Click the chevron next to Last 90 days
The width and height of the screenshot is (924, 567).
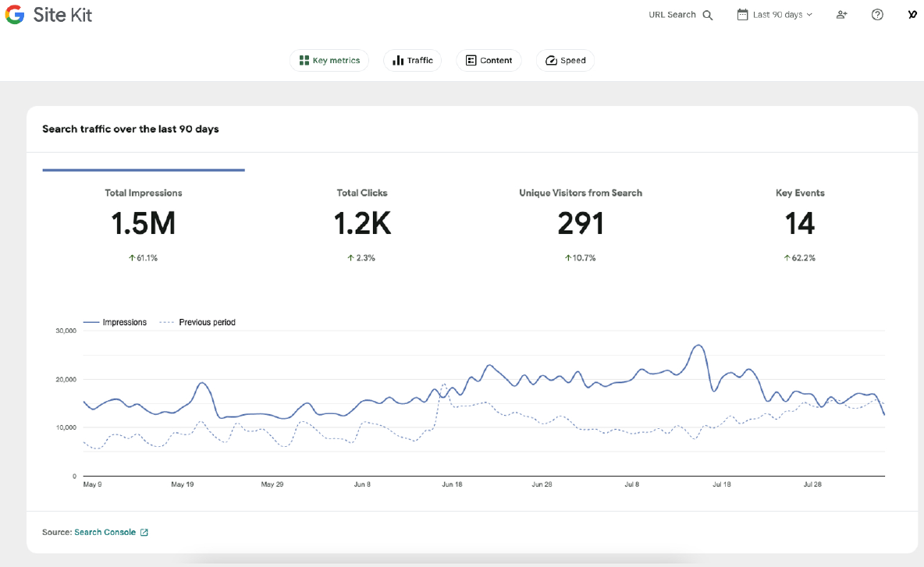pyautogui.click(x=809, y=15)
